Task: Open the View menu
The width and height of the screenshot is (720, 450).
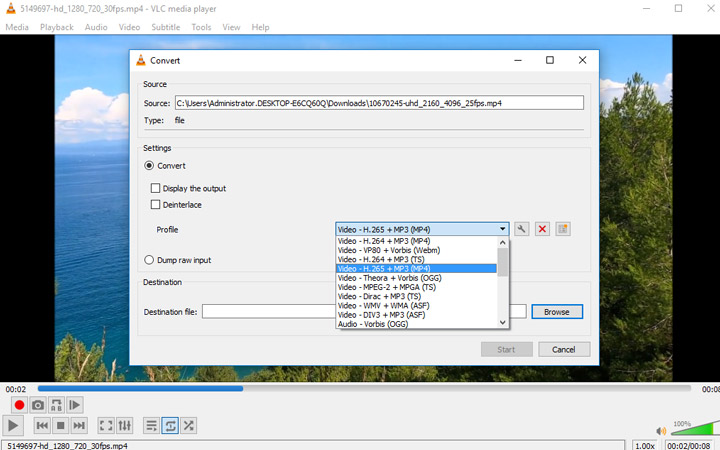Action: (231, 27)
